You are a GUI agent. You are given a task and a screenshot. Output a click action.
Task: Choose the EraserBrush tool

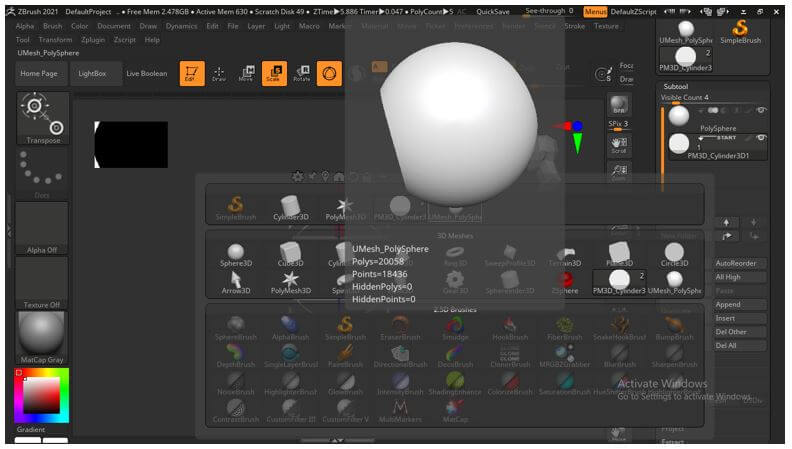(x=400, y=329)
